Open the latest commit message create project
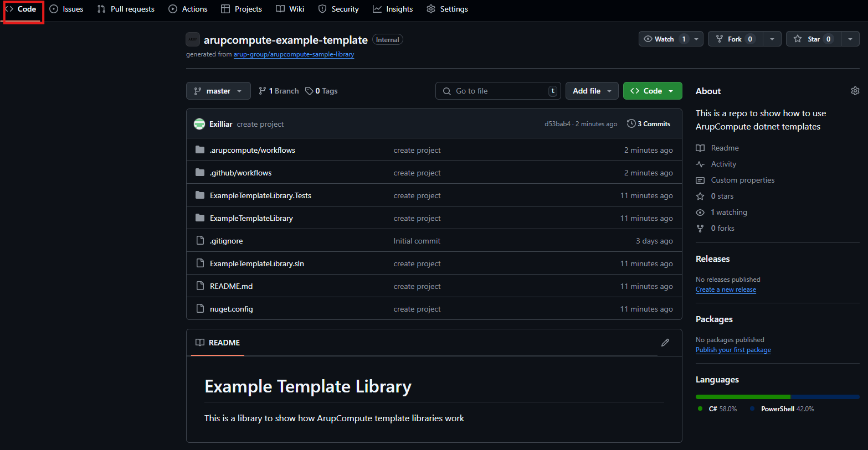Screen dimensions: 868x450 (260, 124)
